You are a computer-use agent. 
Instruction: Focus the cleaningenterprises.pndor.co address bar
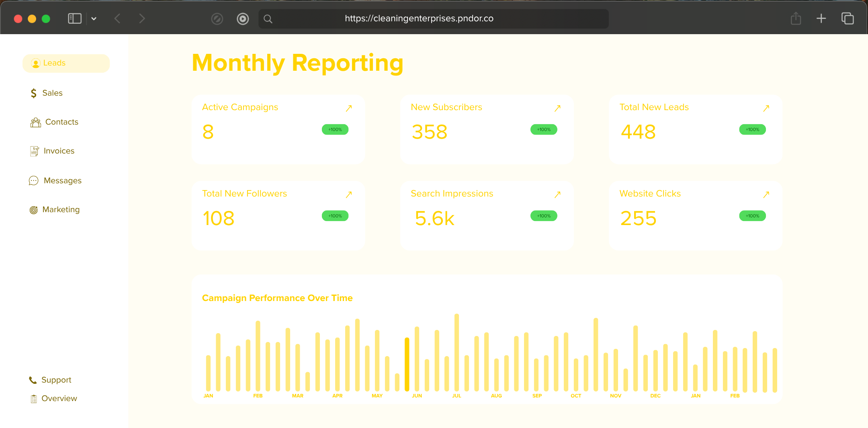point(434,18)
